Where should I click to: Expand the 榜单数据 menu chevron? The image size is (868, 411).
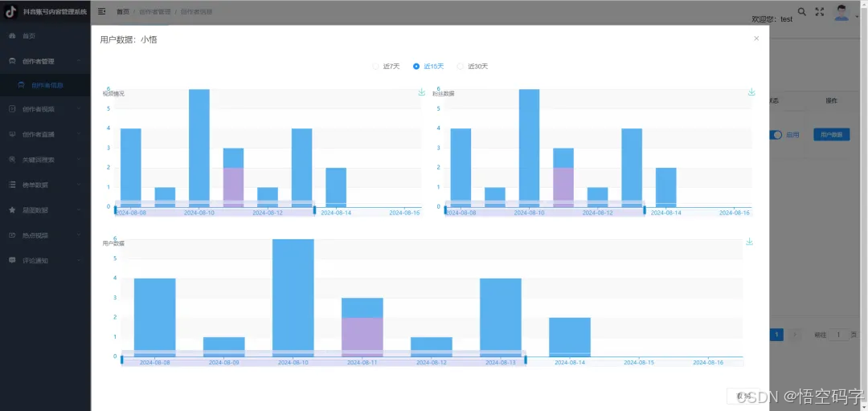(79, 185)
